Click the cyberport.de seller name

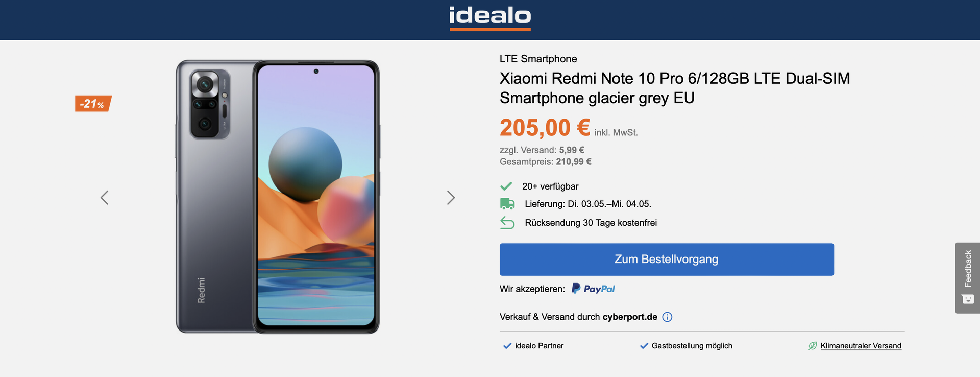click(x=630, y=317)
